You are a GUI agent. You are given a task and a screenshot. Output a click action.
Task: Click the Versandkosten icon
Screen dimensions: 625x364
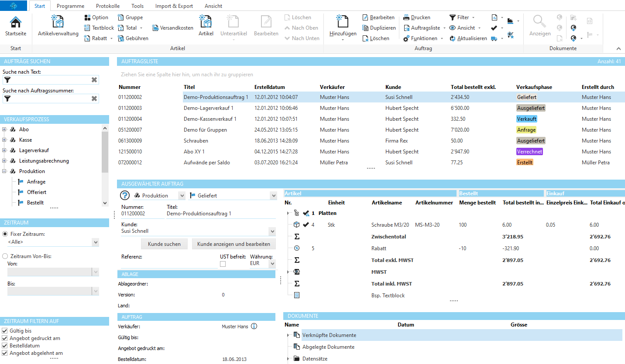click(155, 28)
